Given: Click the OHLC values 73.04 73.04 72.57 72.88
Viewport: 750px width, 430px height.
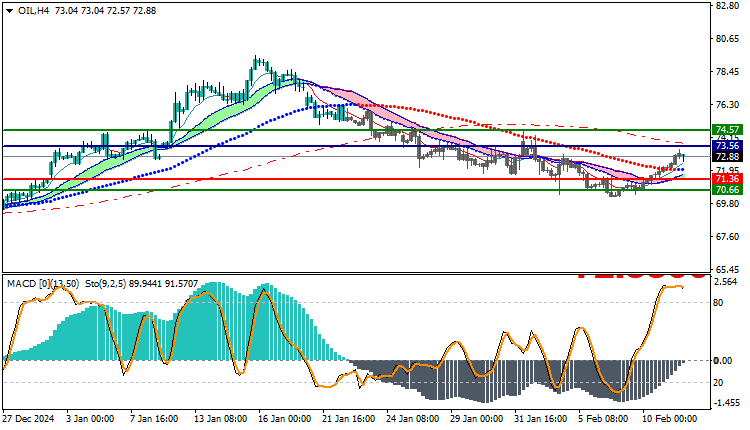Looking at the screenshot, I should coord(105,11).
